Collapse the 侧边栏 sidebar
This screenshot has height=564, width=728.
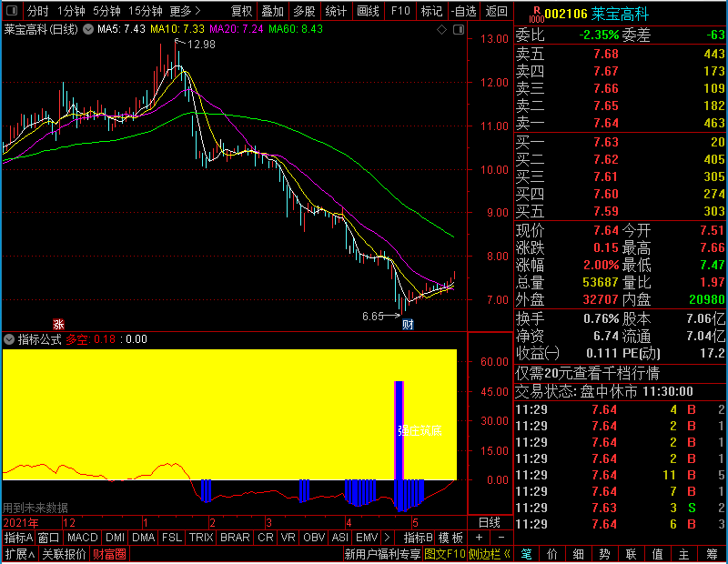point(489,554)
